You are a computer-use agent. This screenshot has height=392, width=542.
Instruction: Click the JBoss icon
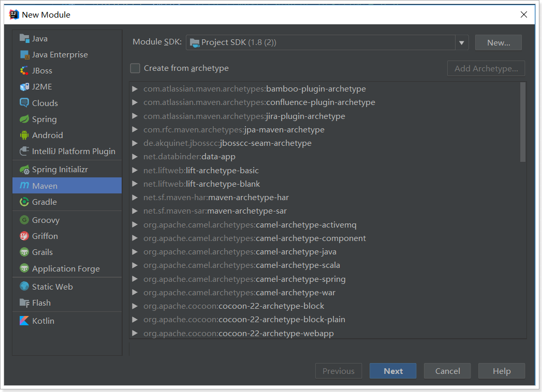pos(24,71)
